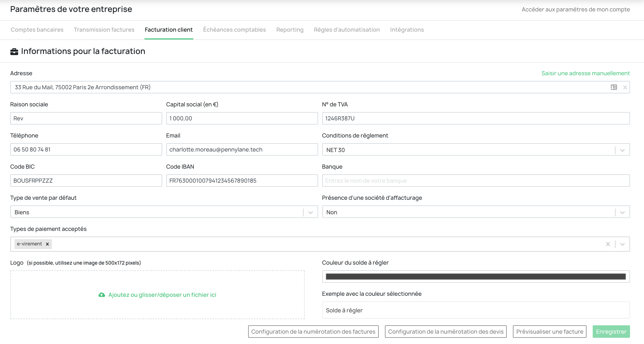Click Prévisualiser une facture button
Screen dimensions: 644x344
click(x=549, y=332)
